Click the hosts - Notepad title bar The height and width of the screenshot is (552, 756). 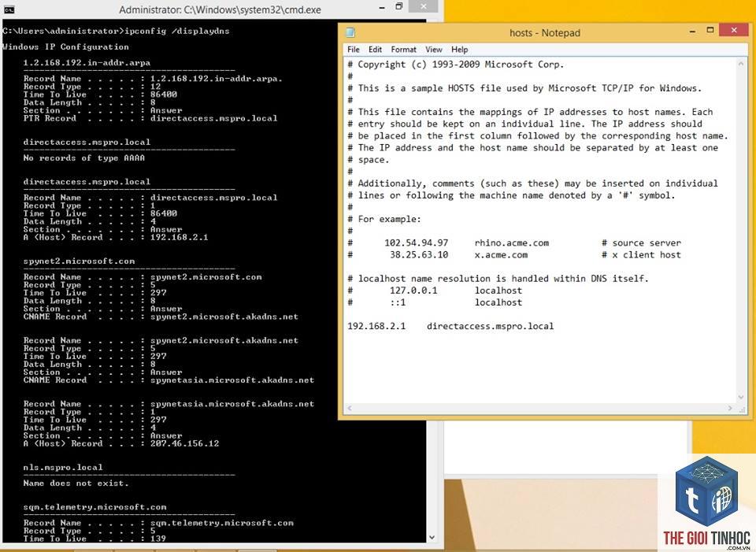(545, 33)
